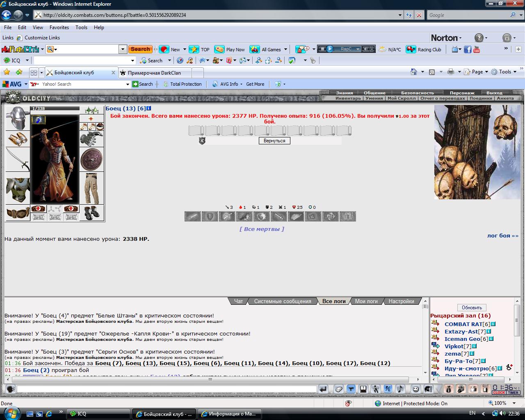Click the shield combat technique icon
This screenshot has width=525, height=420.
pos(210,216)
